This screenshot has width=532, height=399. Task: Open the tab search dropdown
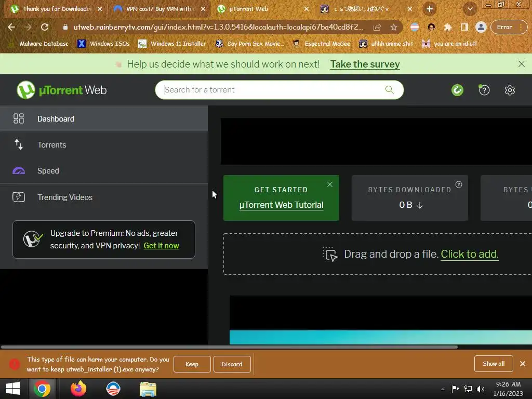click(470, 9)
